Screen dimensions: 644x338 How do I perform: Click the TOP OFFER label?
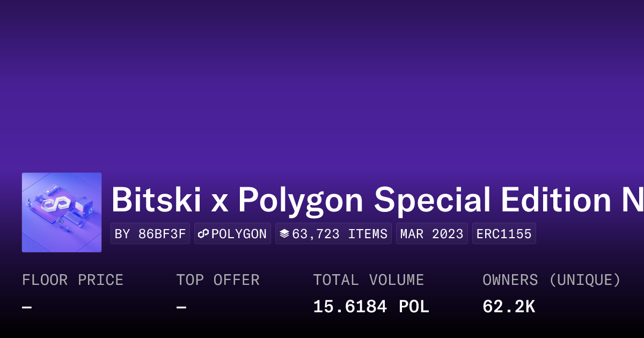point(218,280)
